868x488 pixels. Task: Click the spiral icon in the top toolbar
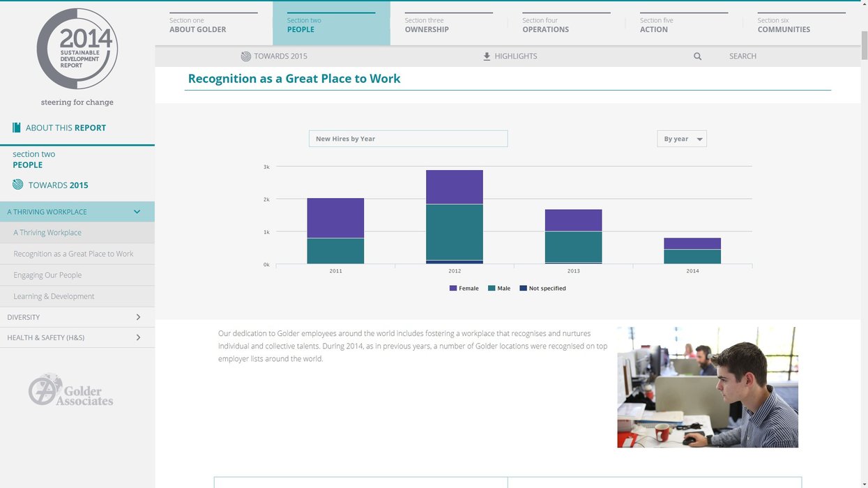click(246, 56)
